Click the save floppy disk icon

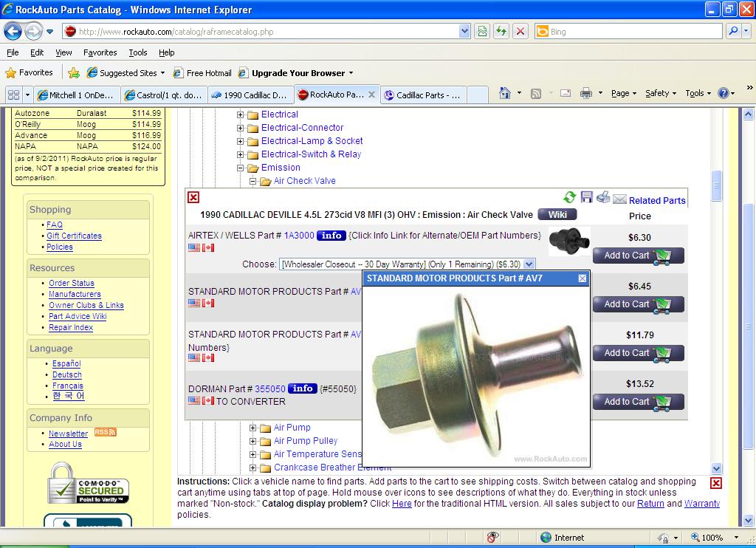587,197
